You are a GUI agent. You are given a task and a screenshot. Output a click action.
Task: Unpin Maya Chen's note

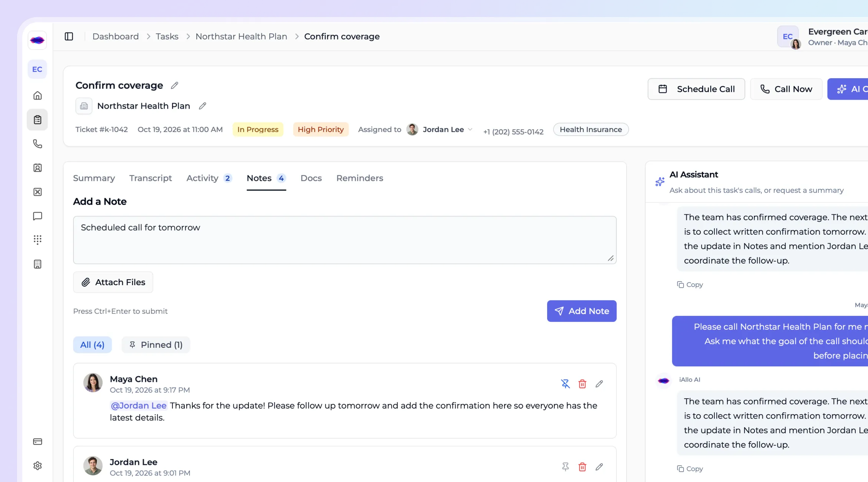coord(565,384)
